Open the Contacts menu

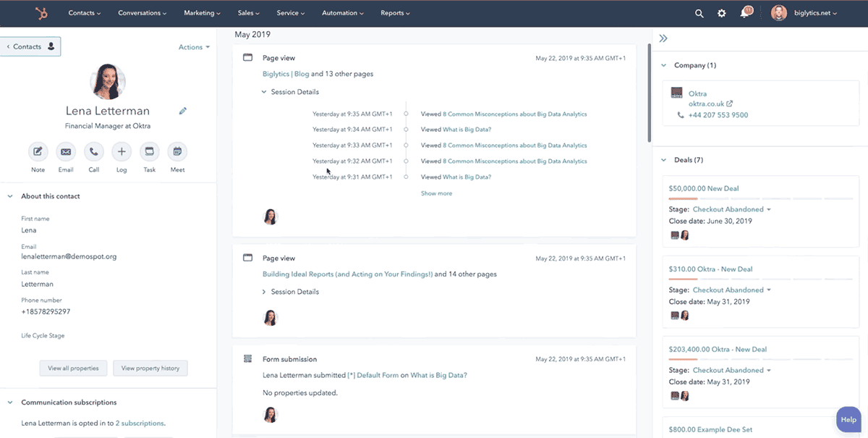click(x=85, y=13)
